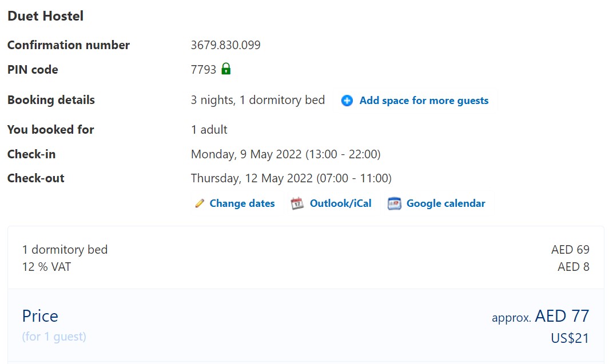Viewport: 613px width, 364px height.
Task: Click the blue plus icon for adding guests
Action: pos(347,101)
